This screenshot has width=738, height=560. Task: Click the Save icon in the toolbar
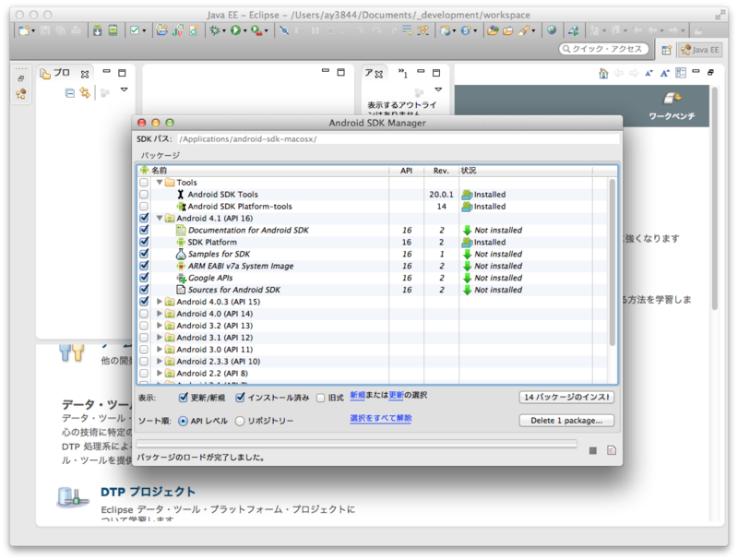tap(46, 31)
